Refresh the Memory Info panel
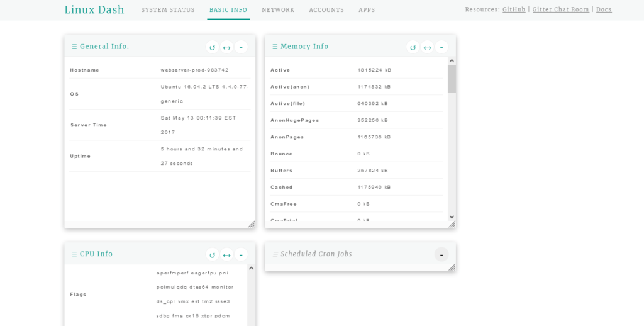644x326 pixels. (413, 47)
